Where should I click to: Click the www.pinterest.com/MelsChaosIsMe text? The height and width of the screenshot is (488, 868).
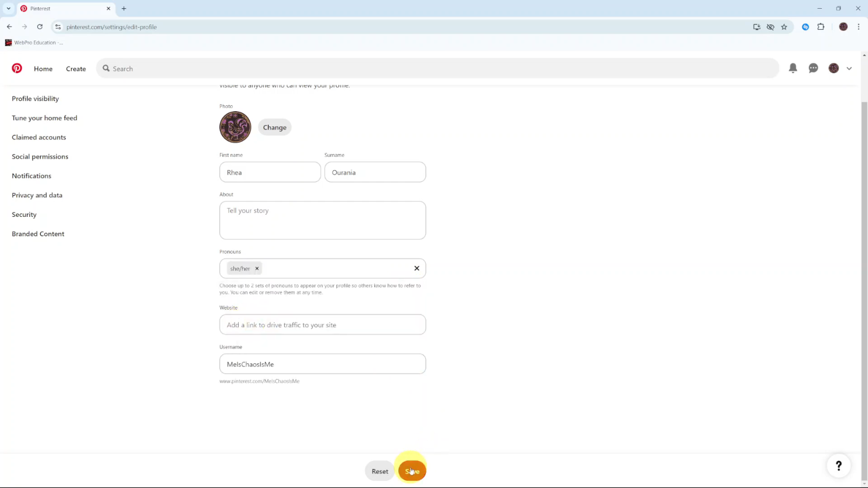(259, 381)
